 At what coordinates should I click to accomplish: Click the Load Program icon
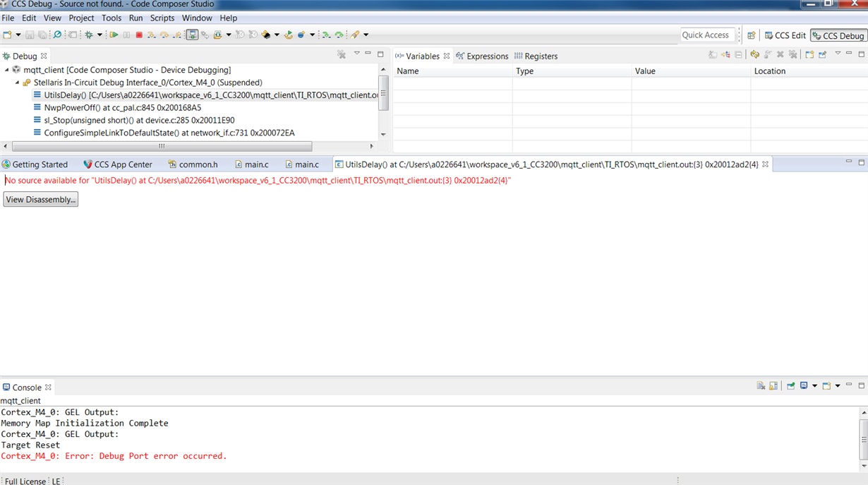[217, 35]
